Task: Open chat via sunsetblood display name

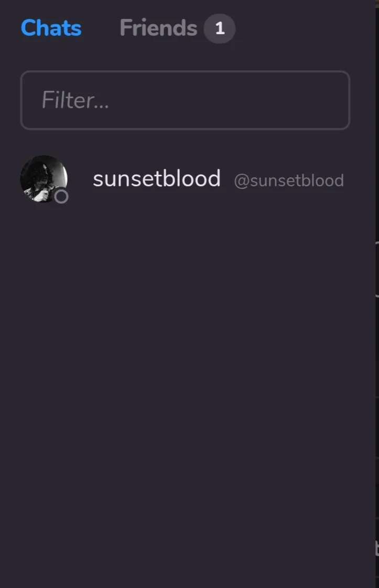Action: [157, 179]
